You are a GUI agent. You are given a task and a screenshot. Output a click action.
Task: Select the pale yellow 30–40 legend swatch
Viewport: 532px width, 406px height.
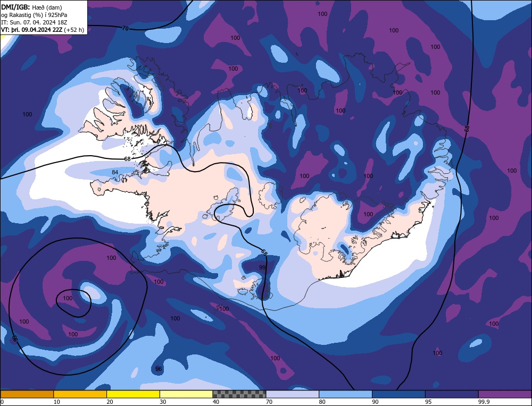click(x=186, y=394)
